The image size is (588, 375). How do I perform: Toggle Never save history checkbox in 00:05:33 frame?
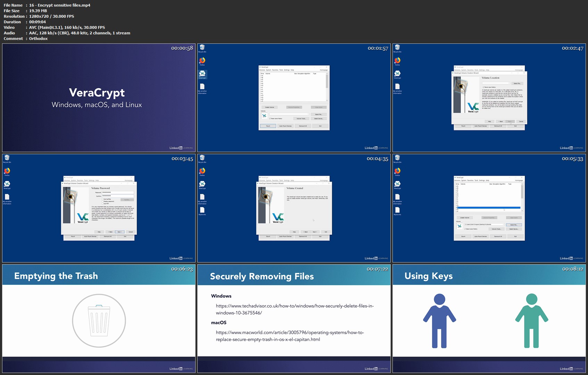(x=465, y=229)
